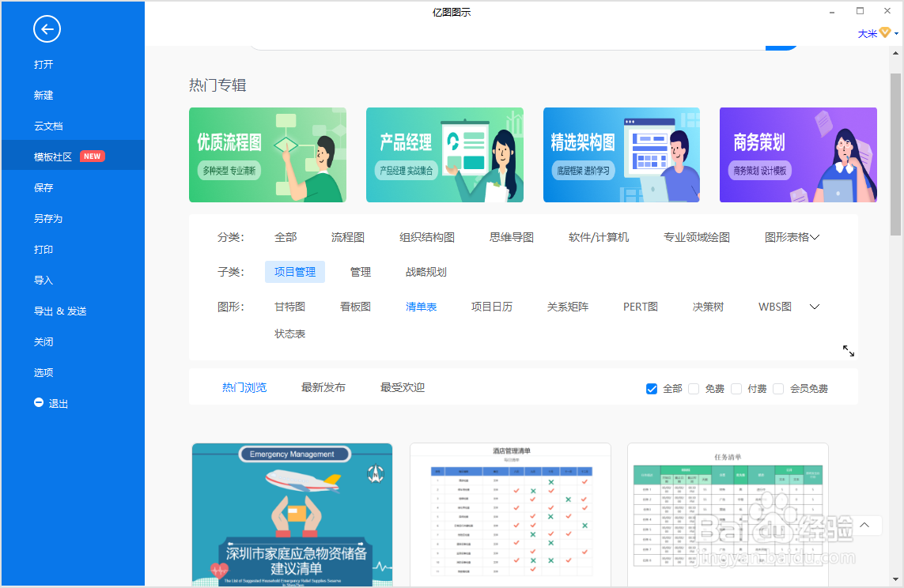Expand the 图形表格 category dropdown
This screenshot has height=588, width=904.
pyautogui.click(x=815, y=236)
